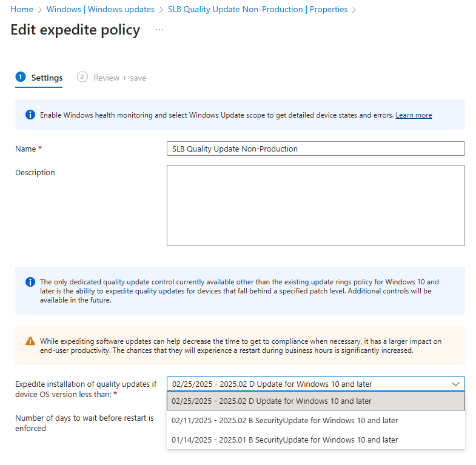Click the breadcrumb chevron after Properties
Image resolution: width=476 pixels, height=465 pixels.
point(354,10)
